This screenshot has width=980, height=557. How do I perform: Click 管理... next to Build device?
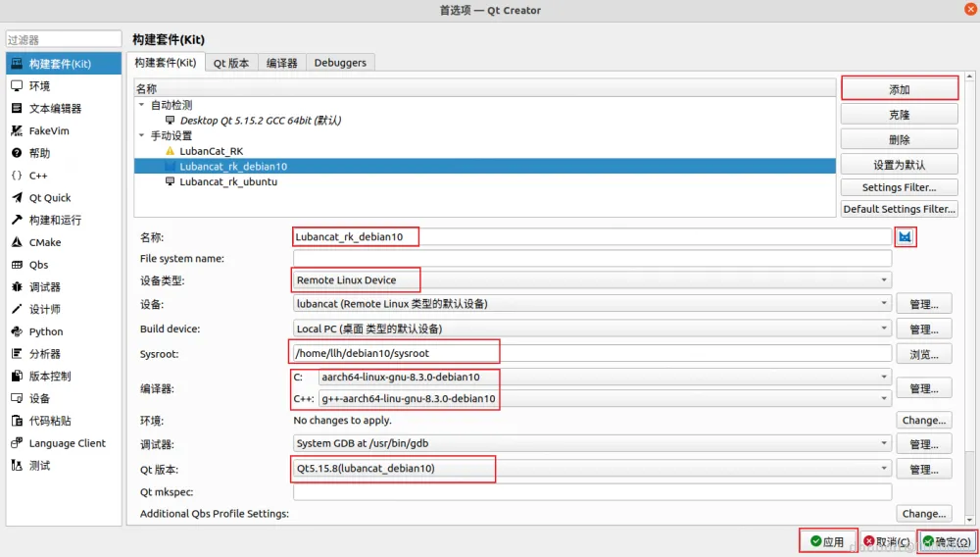924,329
